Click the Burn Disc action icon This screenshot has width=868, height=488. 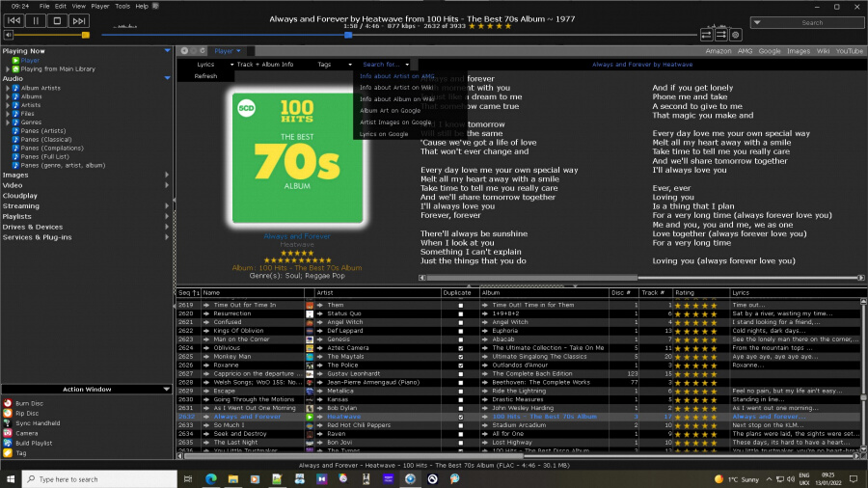(8, 403)
